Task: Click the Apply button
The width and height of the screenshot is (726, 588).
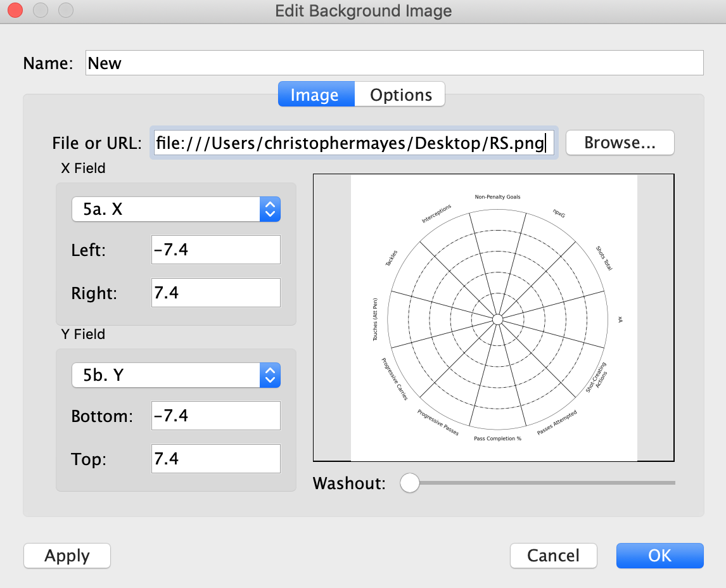Action: pyautogui.click(x=67, y=556)
